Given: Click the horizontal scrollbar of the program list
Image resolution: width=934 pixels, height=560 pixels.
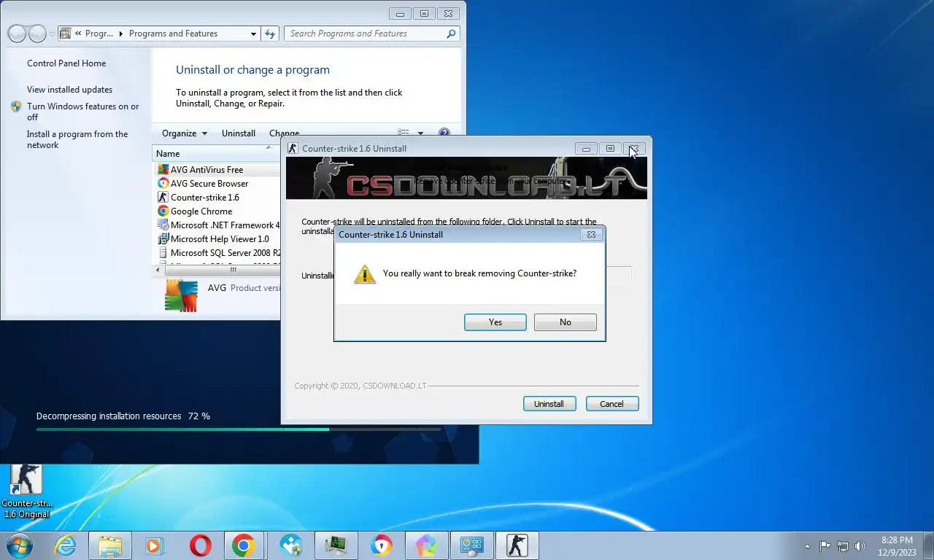Looking at the screenshot, I should [222, 270].
